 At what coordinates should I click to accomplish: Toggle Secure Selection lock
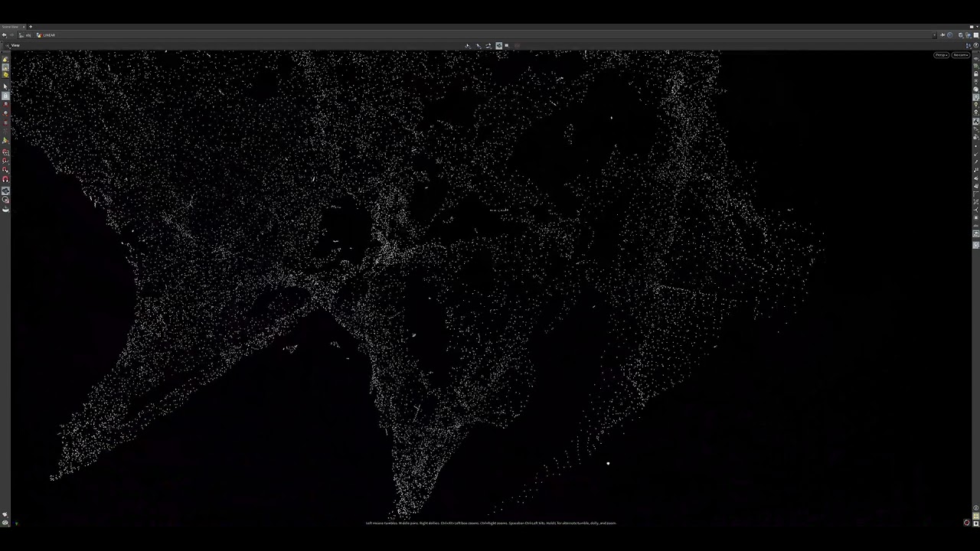coord(5,96)
